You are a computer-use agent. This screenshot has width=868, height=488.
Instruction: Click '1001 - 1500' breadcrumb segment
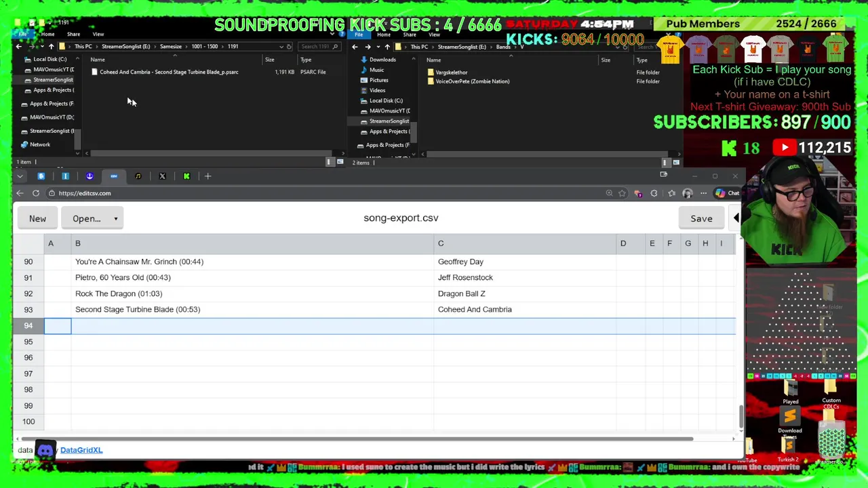point(204,47)
